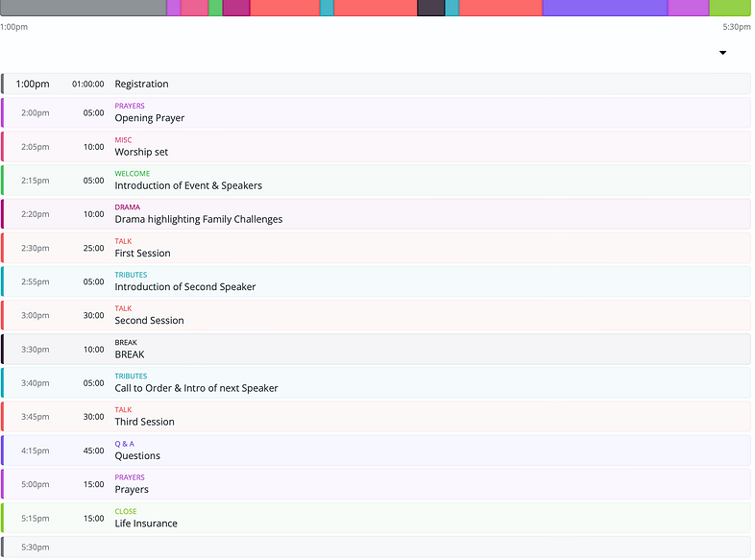The width and height of the screenshot is (755, 560).
Task: Select the Registration row title
Action: (141, 84)
